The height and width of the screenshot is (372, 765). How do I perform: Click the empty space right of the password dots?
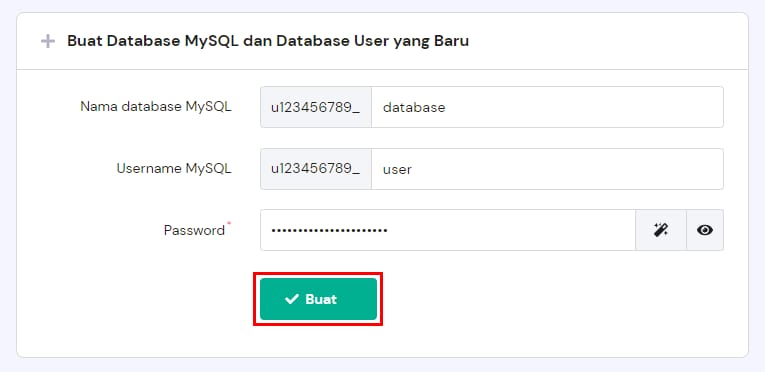pyautogui.click(x=511, y=230)
